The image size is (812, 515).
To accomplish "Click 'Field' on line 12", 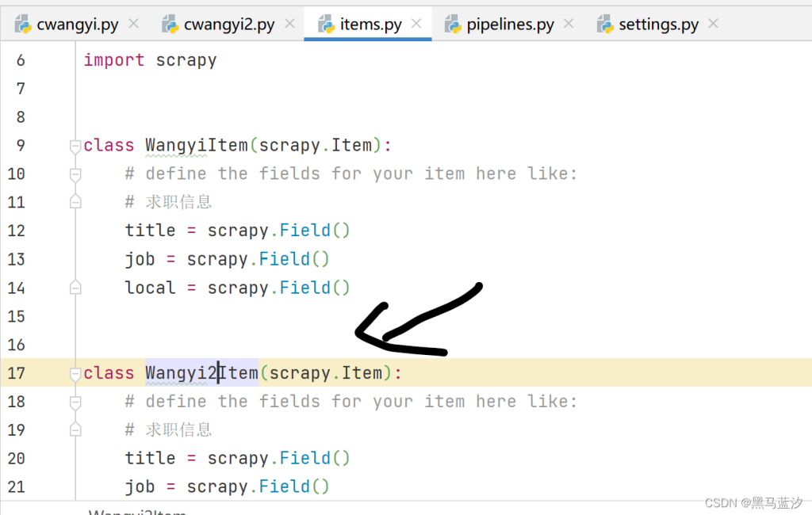I will pyautogui.click(x=305, y=231).
